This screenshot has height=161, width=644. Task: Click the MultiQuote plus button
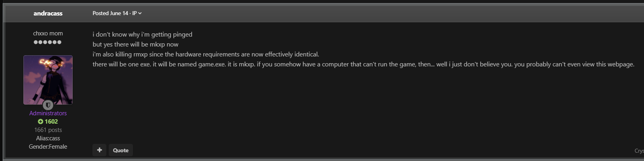[99, 150]
